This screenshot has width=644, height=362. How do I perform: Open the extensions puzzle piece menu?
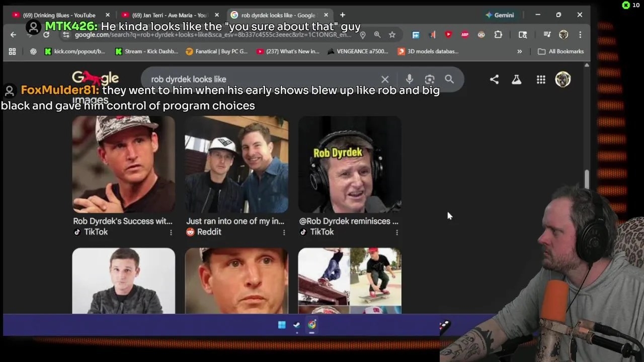coord(498,35)
